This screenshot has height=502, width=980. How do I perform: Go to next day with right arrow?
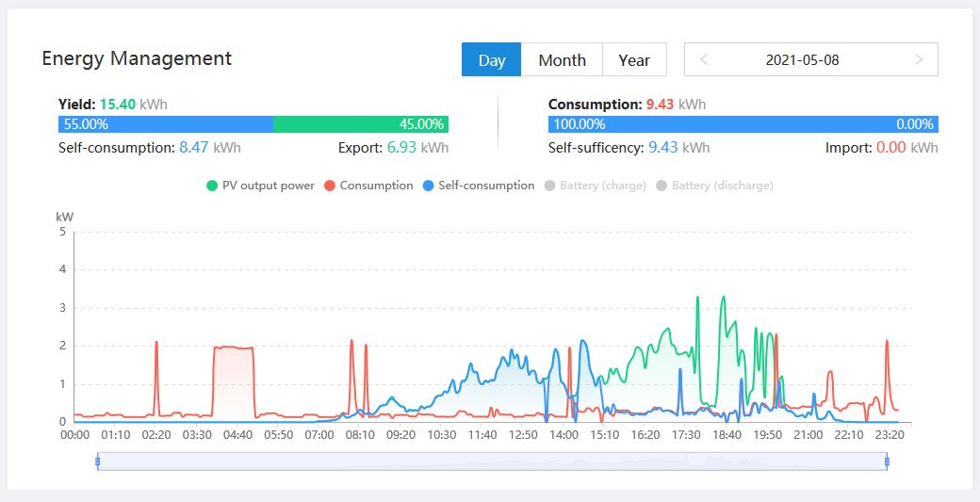point(919,59)
